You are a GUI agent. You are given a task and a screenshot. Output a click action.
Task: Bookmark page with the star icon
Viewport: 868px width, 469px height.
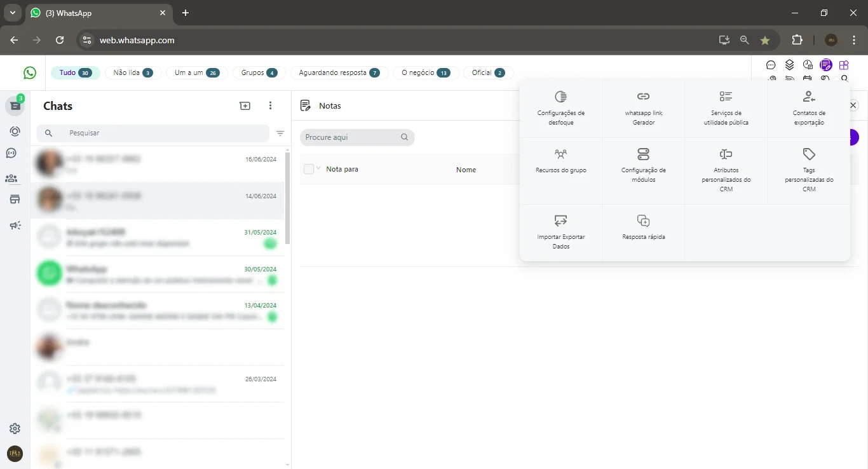[x=765, y=40]
